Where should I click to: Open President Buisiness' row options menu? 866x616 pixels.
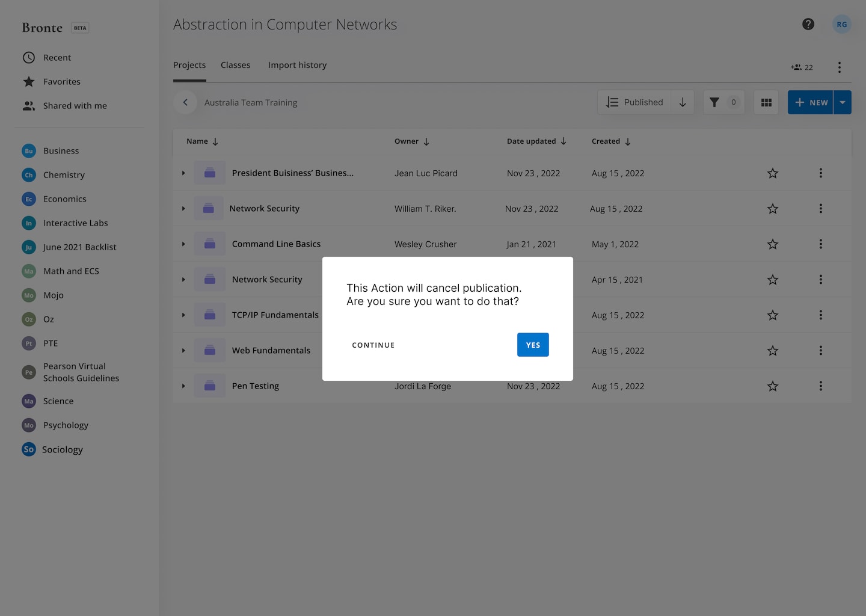pyautogui.click(x=820, y=173)
